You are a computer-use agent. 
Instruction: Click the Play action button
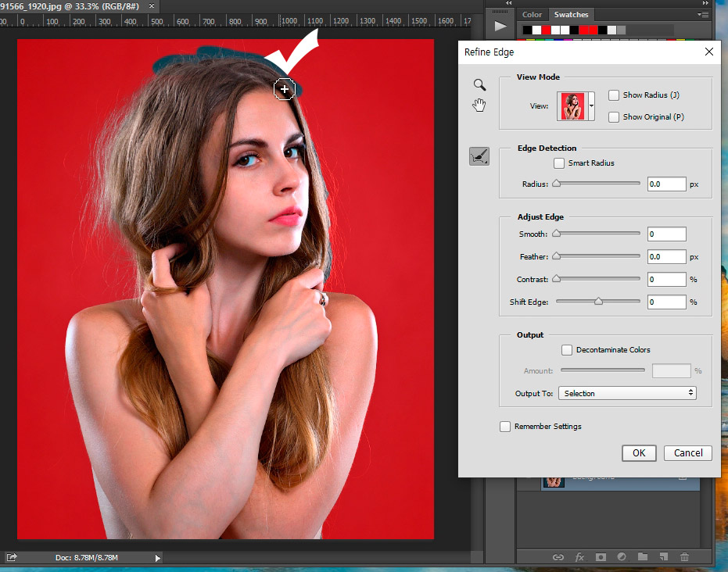point(500,27)
